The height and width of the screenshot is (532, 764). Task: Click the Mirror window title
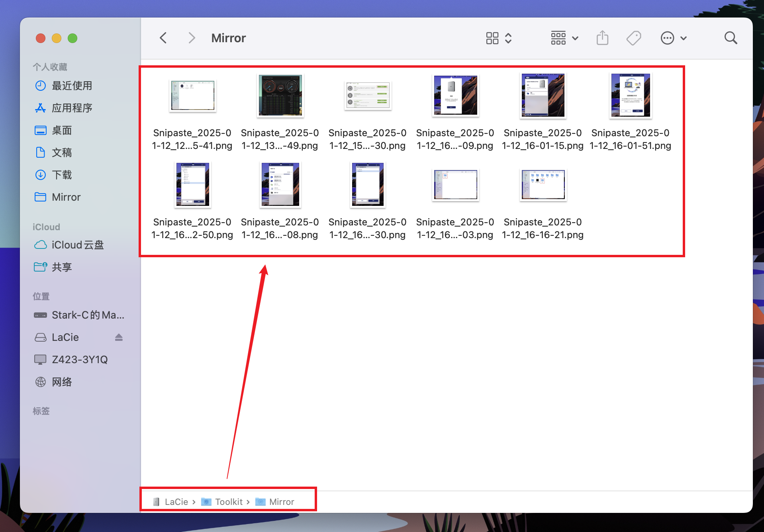[x=229, y=38]
